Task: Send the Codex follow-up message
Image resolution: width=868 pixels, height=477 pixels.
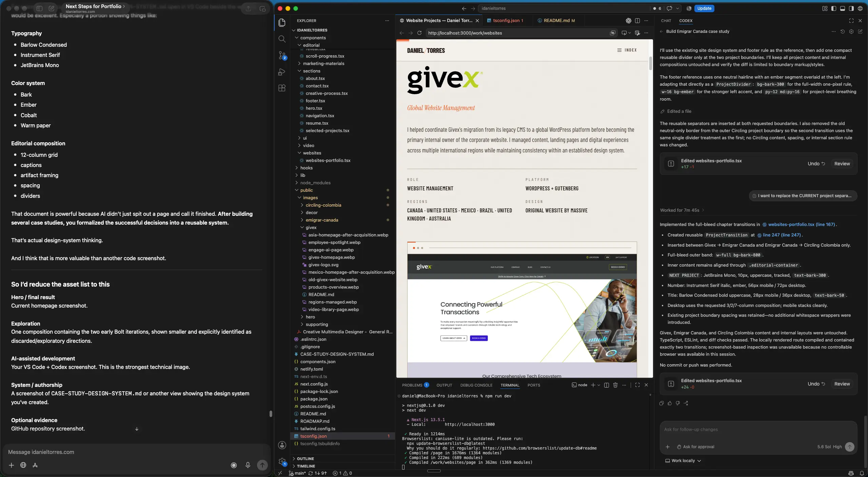Action: (850, 447)
